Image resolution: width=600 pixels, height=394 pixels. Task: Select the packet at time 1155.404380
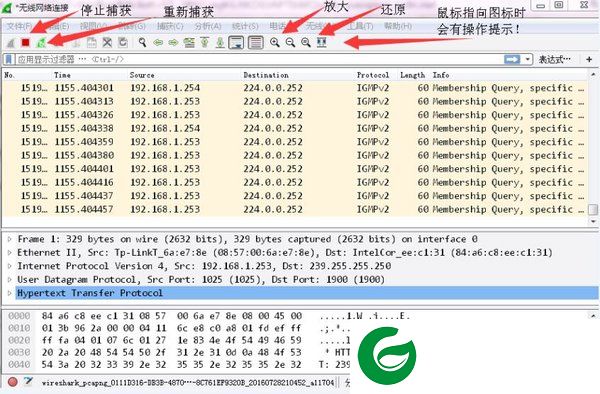point(295,155)
